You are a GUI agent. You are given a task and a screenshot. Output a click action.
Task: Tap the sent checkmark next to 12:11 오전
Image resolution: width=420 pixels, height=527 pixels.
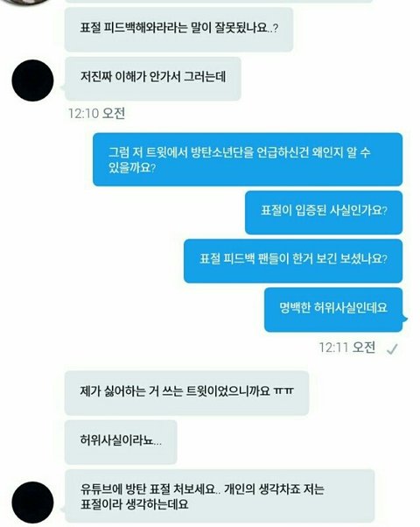(x=392, y=349)
